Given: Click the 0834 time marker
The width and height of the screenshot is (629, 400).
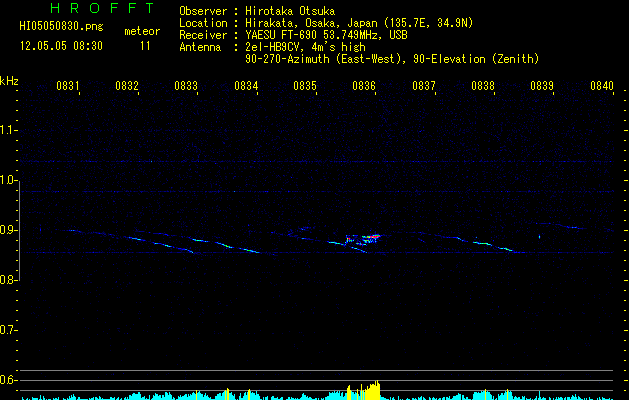Looking at the screenshot, I should pyautogui.click(x=246, y=86).
